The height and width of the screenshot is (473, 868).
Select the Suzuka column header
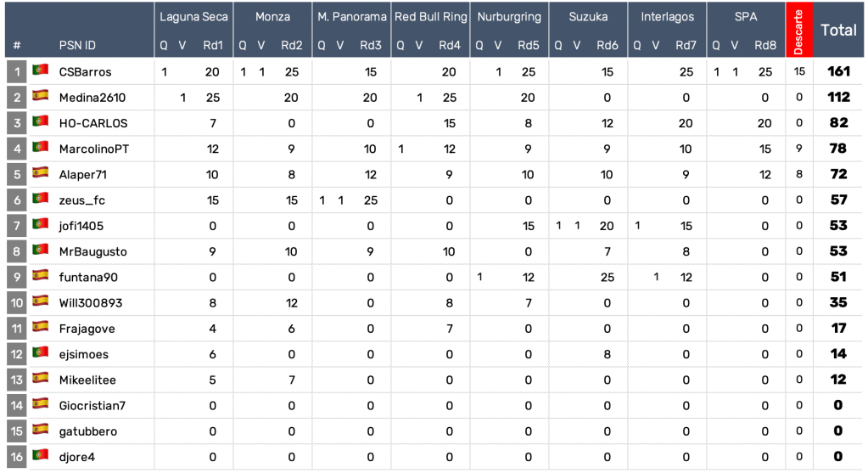click(x=588, y=17)
